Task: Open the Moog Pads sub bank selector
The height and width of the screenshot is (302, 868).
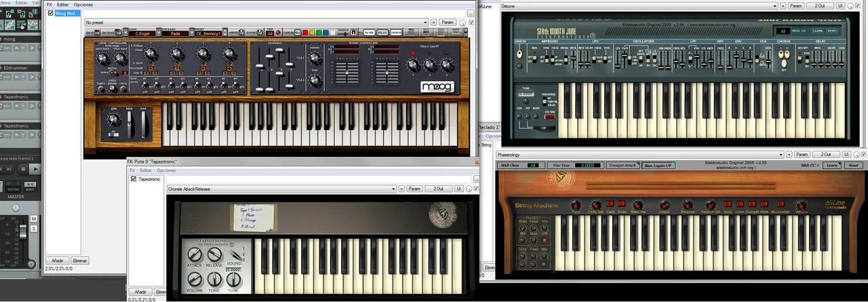Action: [x=175, y=33]
